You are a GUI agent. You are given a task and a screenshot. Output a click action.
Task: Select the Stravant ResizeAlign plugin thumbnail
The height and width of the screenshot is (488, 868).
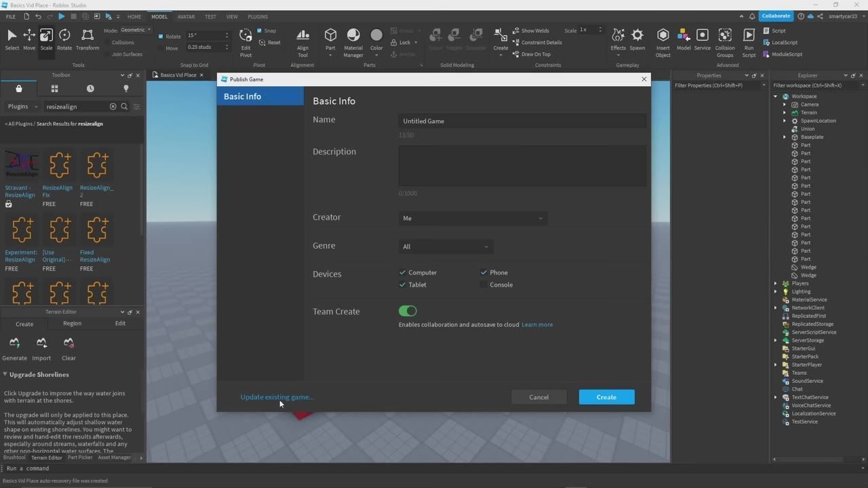pyautogui.click(x=22, y=165)
